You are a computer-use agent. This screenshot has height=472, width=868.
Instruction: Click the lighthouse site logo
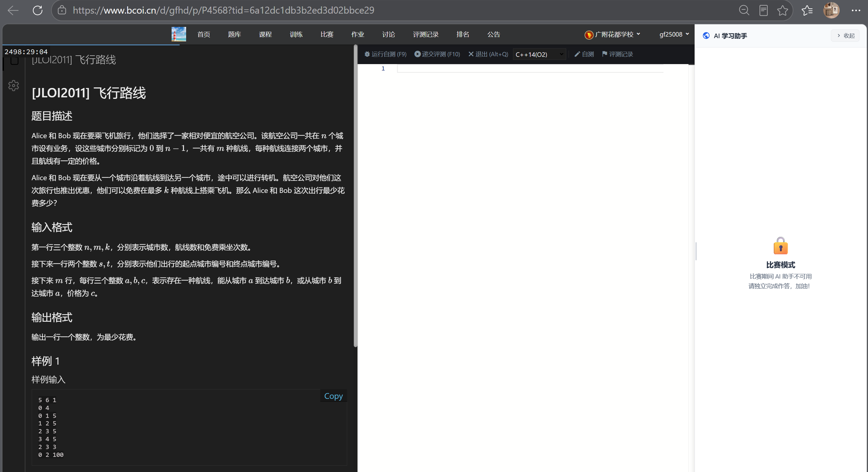[x=179, y=34]
